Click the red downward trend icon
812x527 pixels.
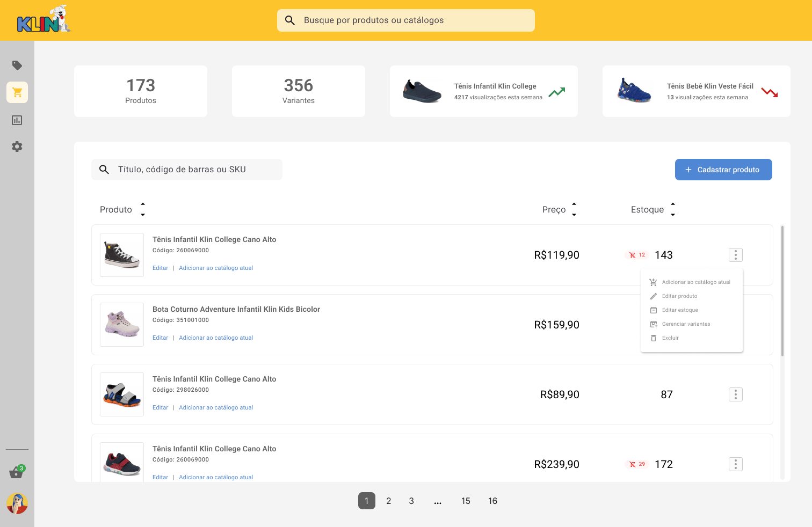[770, 92]
